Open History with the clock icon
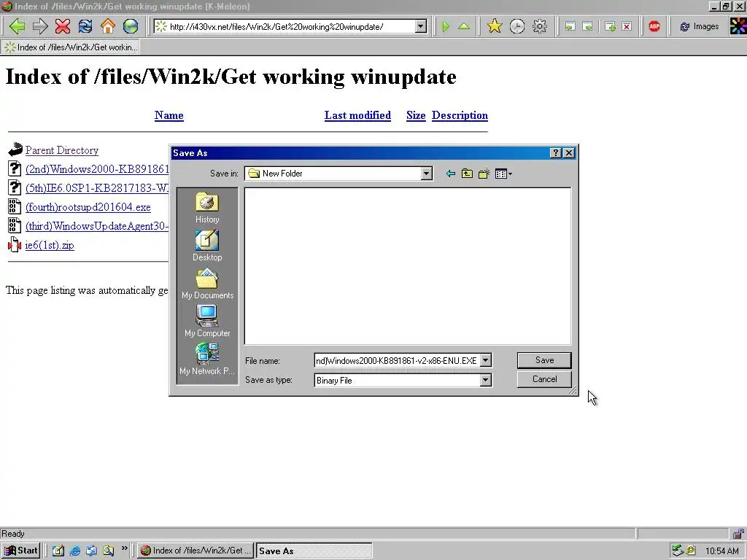The image size is (747, 560). 517,26
